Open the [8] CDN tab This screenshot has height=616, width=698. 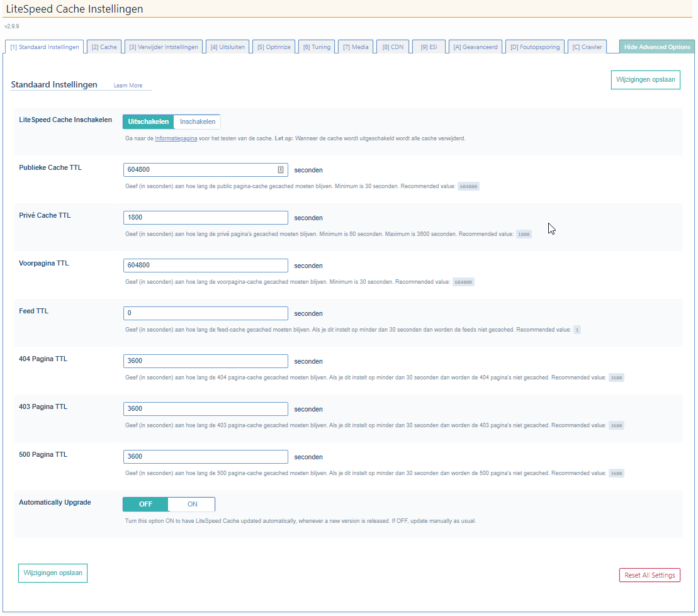tap(393, 47)
